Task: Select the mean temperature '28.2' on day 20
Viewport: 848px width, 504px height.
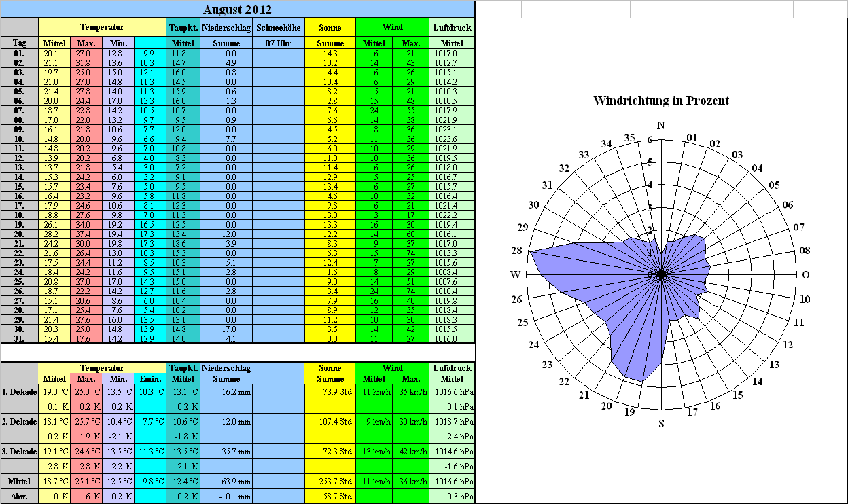Action: coord(54,234)
